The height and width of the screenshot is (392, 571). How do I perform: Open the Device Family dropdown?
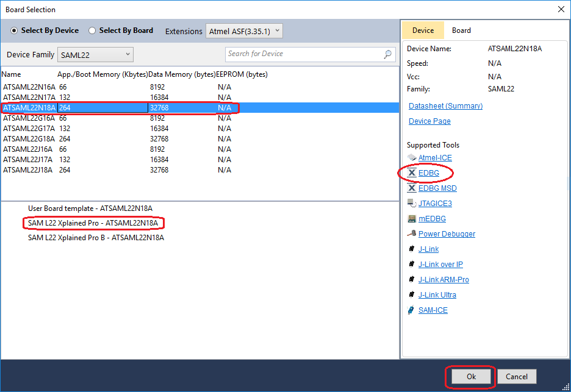[x=95, y=55]
